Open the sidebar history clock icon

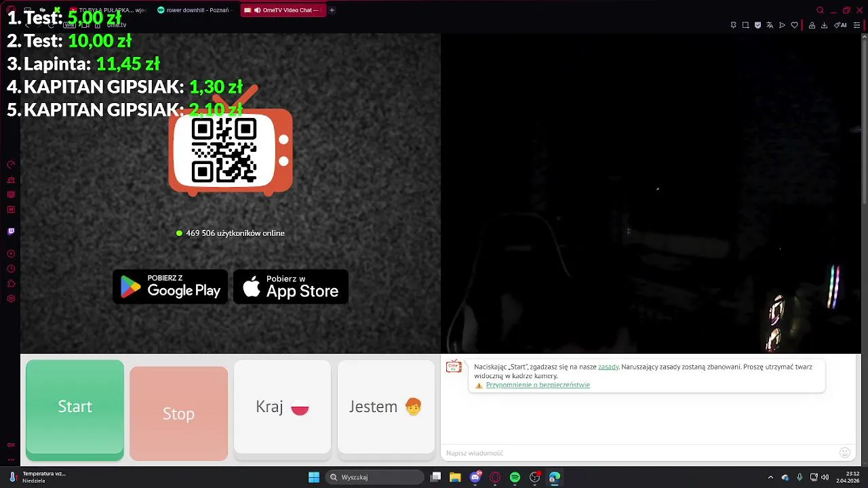click(11, 268)
